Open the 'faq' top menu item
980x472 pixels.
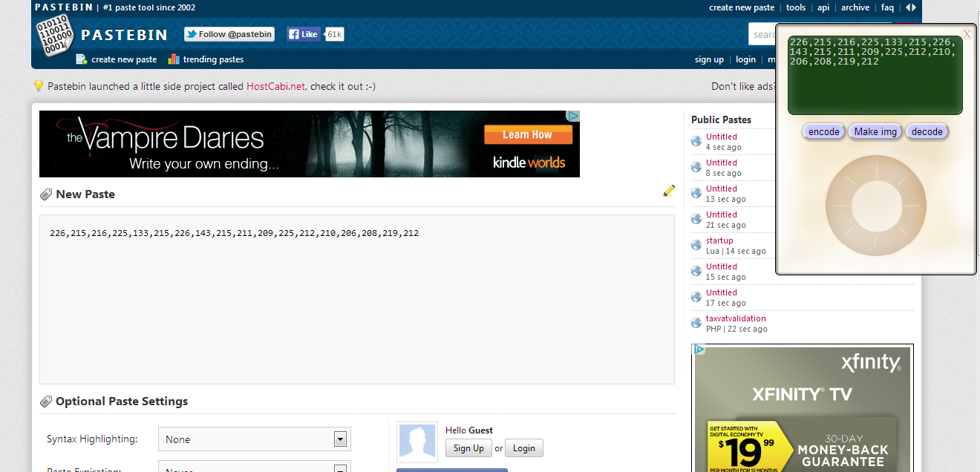click(887, 7)
